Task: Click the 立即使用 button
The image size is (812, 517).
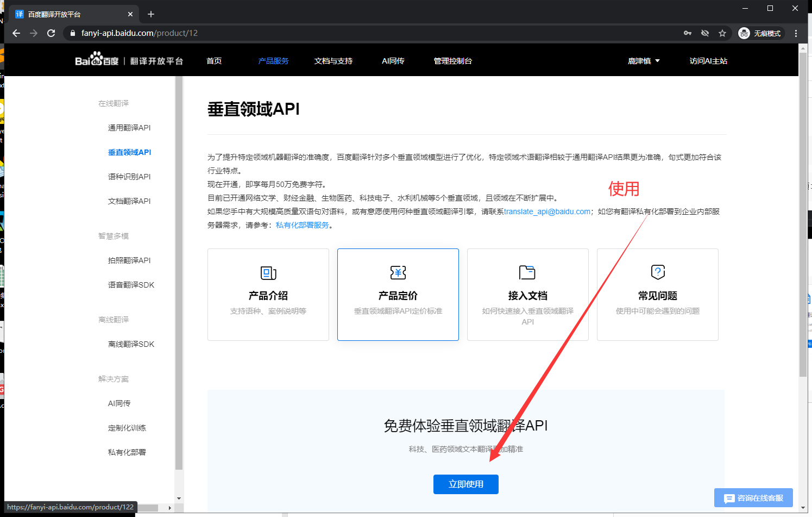Action: tap(466, 484)
